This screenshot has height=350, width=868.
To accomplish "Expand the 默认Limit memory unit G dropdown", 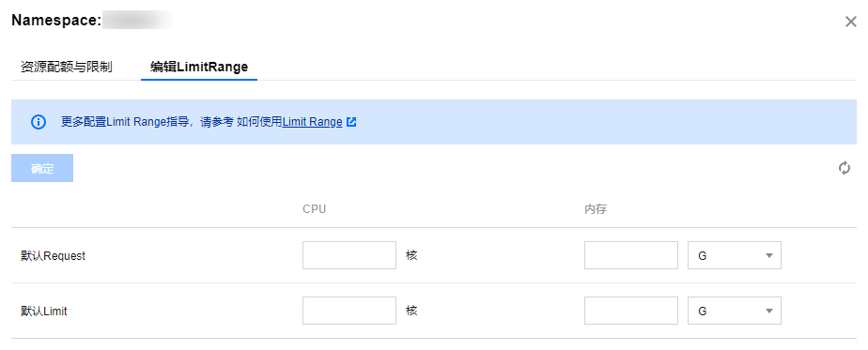I will coord(735,311).
